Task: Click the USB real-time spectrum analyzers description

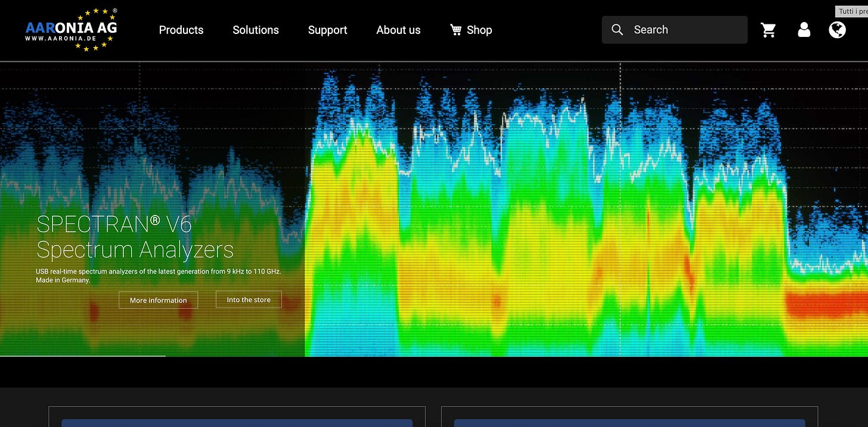Action: 158,275
